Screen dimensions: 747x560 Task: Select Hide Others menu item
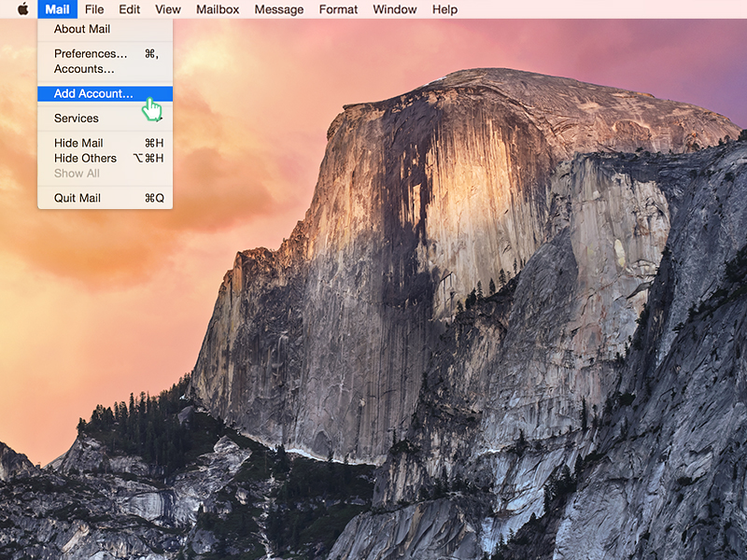click(x=106, y=159)
